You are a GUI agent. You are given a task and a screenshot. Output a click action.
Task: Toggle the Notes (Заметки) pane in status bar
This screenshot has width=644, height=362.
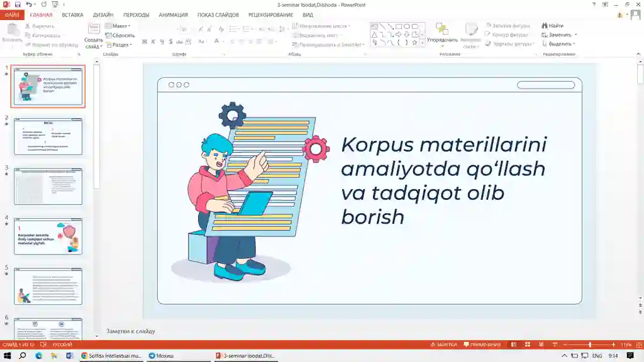[443, 345]
